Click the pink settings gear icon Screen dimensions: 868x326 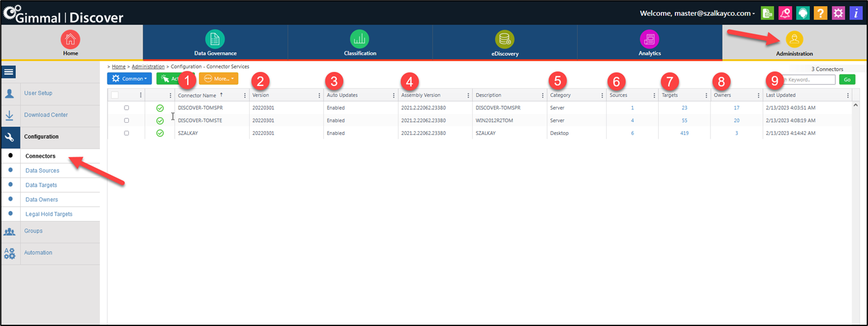tap(838, 14)
